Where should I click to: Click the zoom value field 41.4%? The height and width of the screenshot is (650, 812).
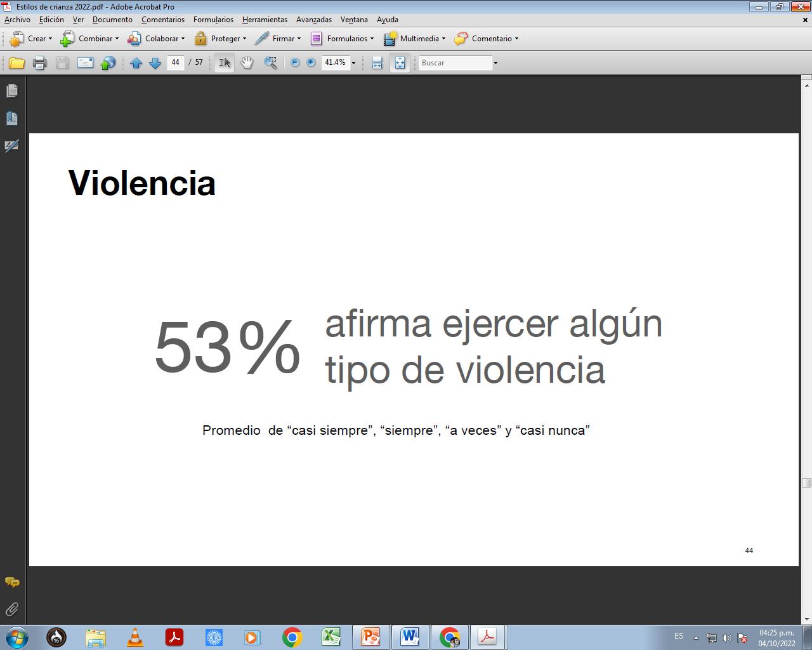tap(336, 62)
